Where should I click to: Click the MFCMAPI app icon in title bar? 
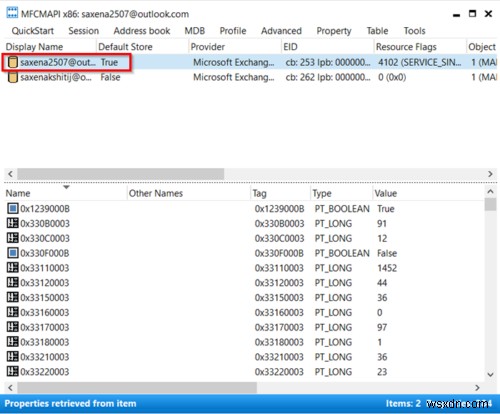[12, 13]
